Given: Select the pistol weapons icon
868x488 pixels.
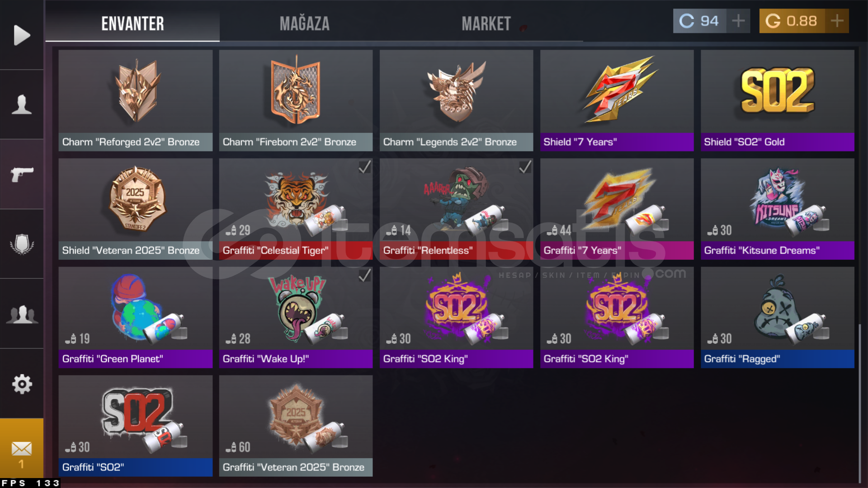Looking at the screenshot, I should (x=22, y=174).
